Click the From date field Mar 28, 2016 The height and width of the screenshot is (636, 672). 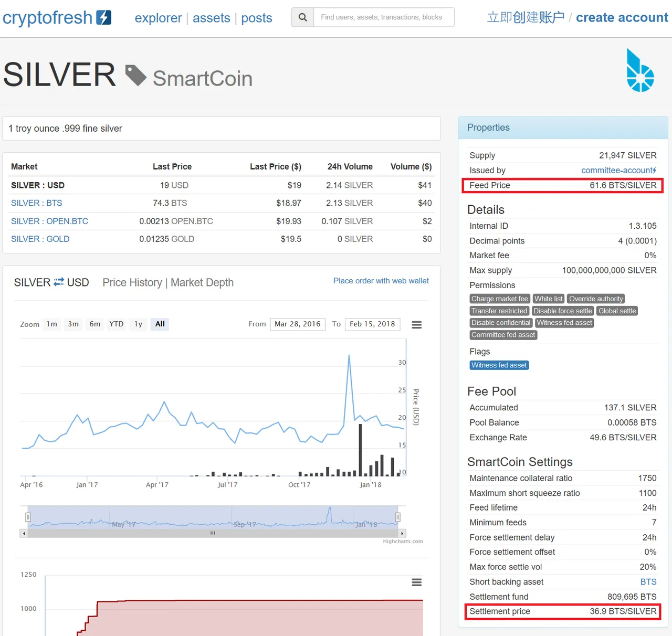coord(298,324)
